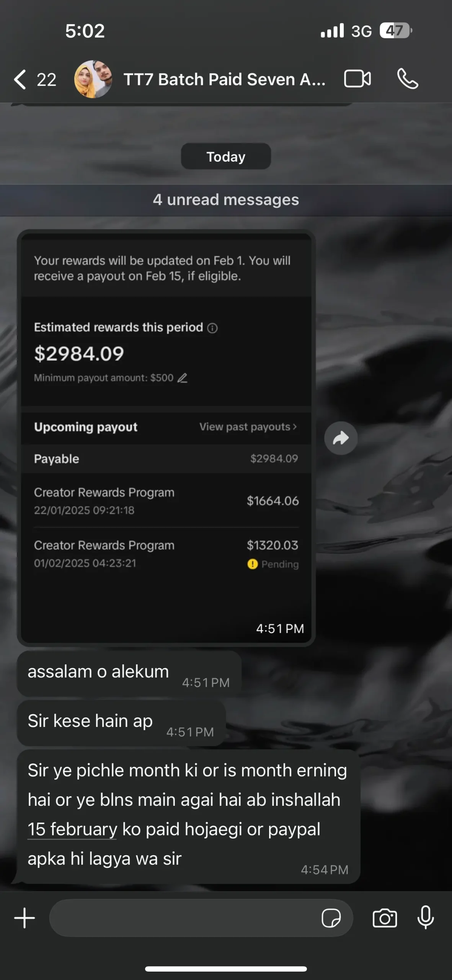Tap the yellow Pending alert icon
This screenshot has height=980, width=452.
[252, 564]
